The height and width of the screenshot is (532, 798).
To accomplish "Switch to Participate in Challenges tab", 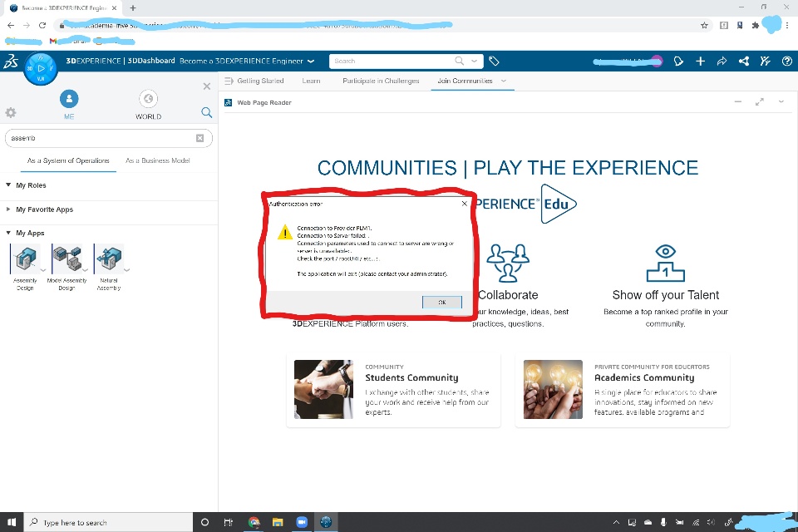I will click(x=382, y=81).
